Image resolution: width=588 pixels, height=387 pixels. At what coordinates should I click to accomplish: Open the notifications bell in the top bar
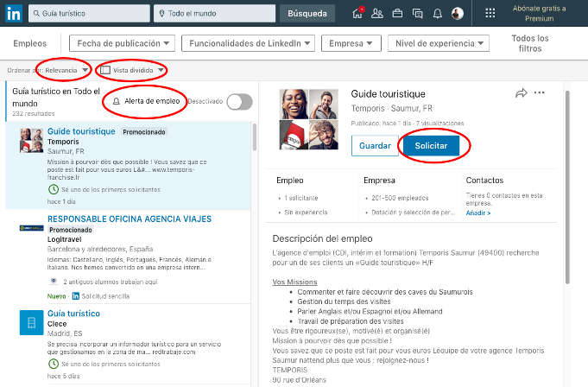click(x=437, y=13)
